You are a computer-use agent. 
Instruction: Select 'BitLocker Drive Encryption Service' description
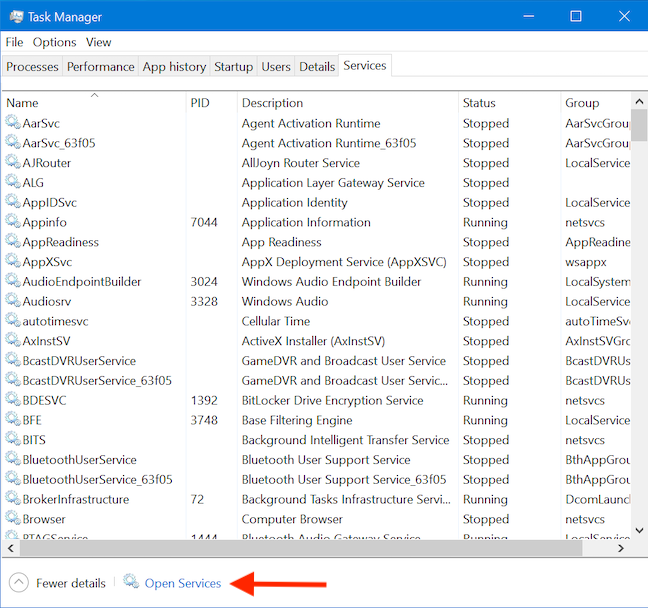pyautogui.click(x=332, y=401)
